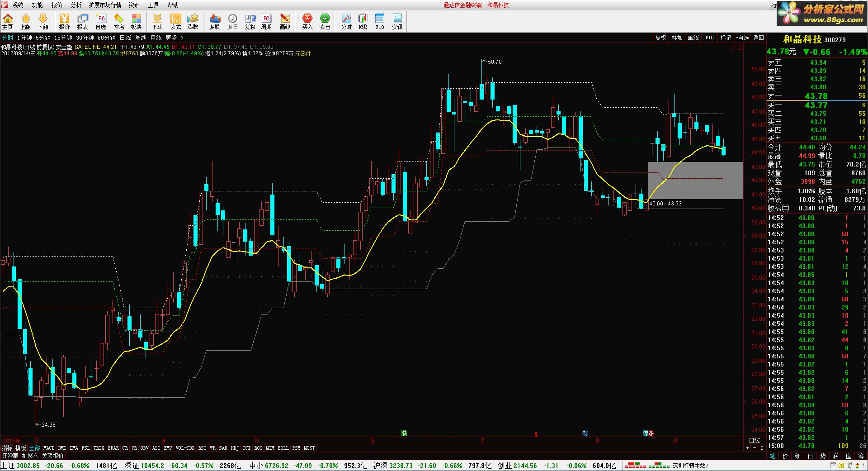868x471 pixels.
Task: Open the 选股 stock picker icon
Action: [x=193, y=21]
